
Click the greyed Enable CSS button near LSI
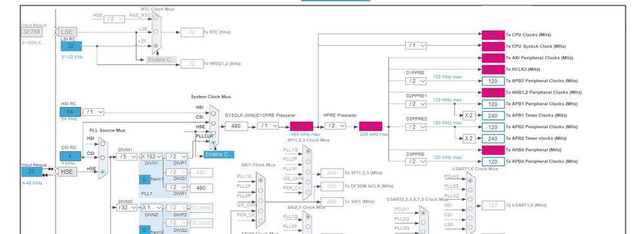(x=161, y=59)
